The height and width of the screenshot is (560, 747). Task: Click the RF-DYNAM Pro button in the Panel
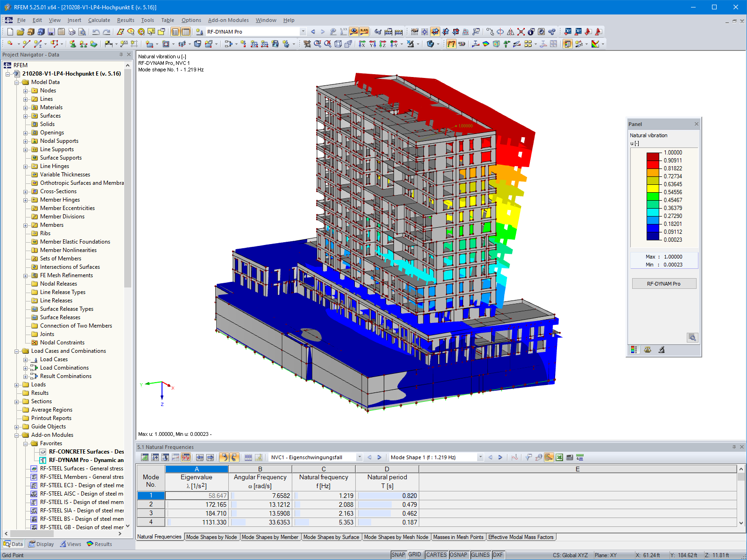(664, 283)
